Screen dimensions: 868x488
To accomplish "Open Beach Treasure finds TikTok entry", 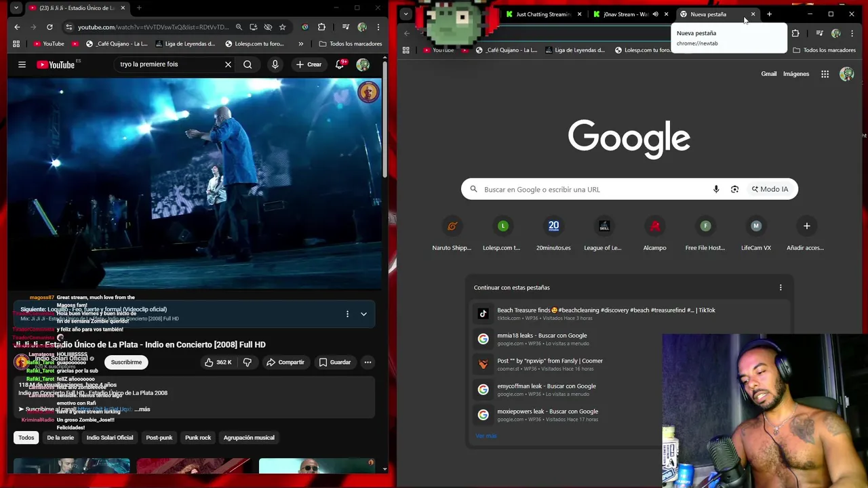I will click(x=629, y=313).
